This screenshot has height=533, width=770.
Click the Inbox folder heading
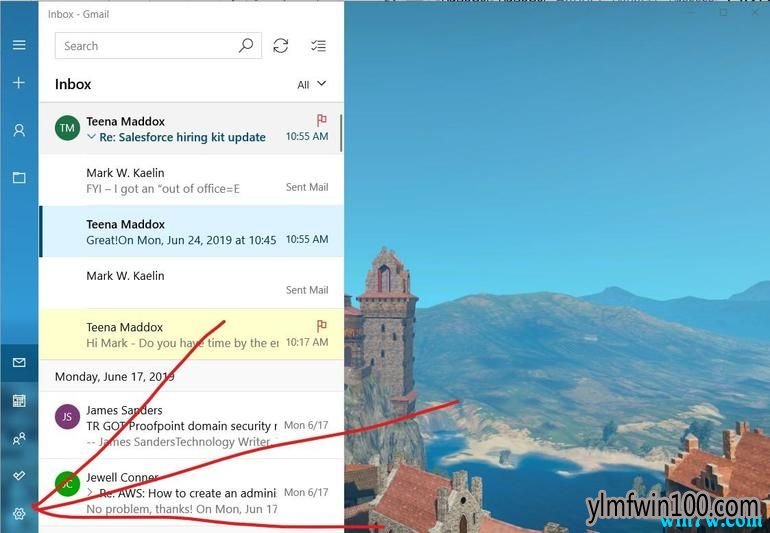click(73, 84)
